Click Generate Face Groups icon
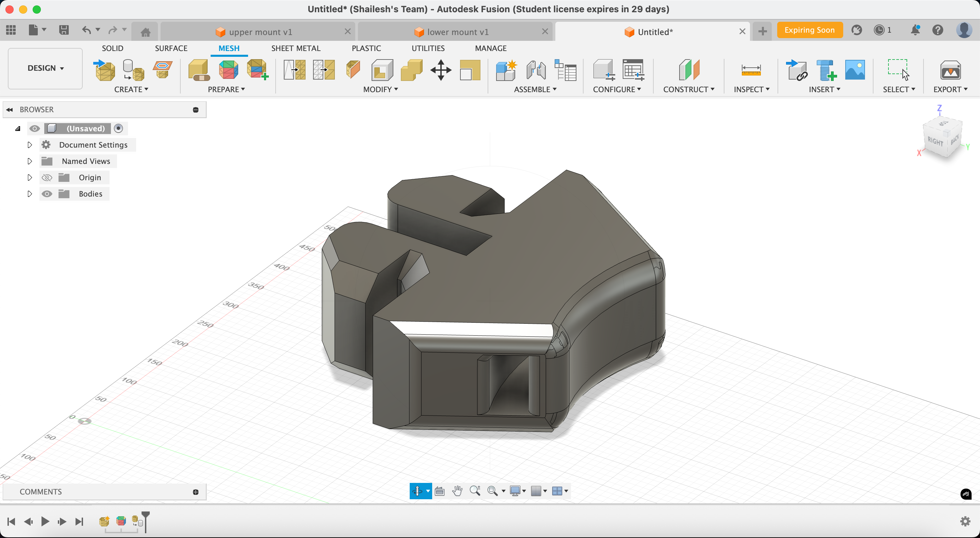 tap(228, 70)
